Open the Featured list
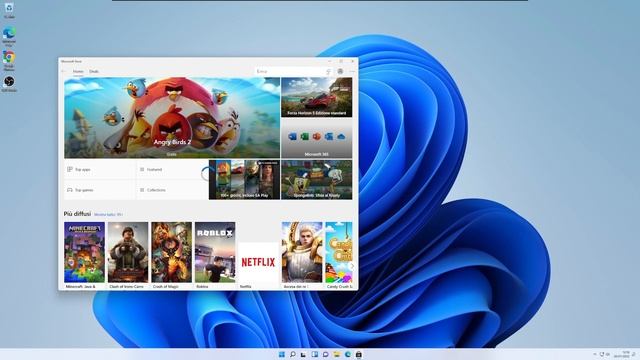 tap(172, 169)
